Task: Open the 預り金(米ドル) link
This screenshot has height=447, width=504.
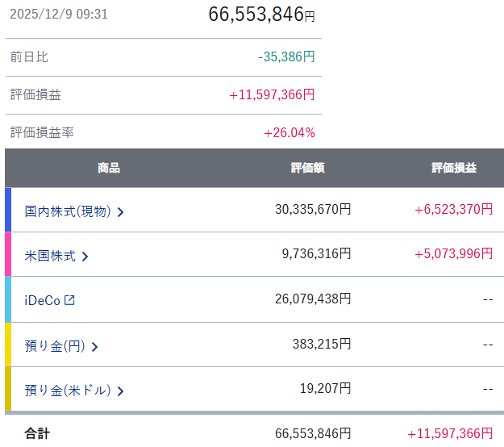Action: click(x=67, y=391)
